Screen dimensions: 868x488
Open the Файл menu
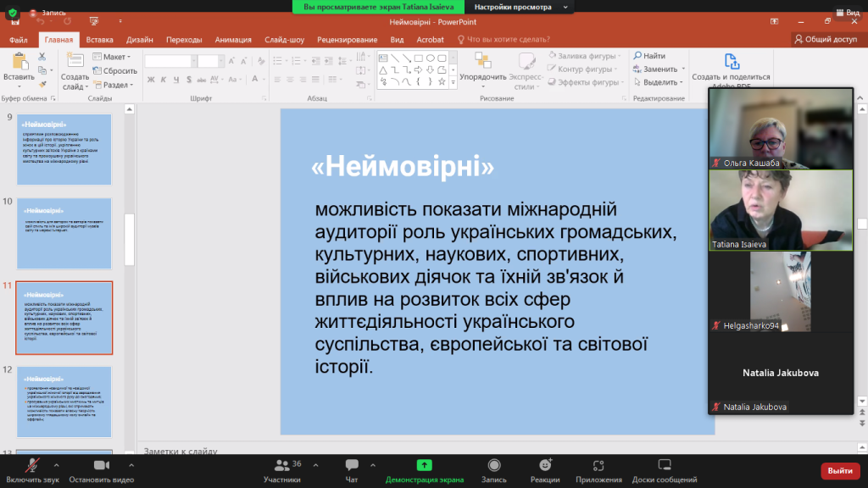tap(19, 40)
